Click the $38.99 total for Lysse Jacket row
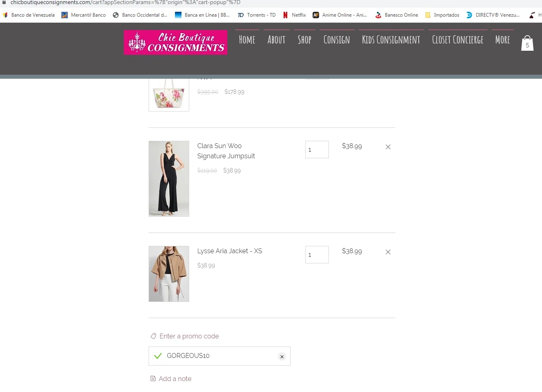Screen dimensions: 542x392 352,251
